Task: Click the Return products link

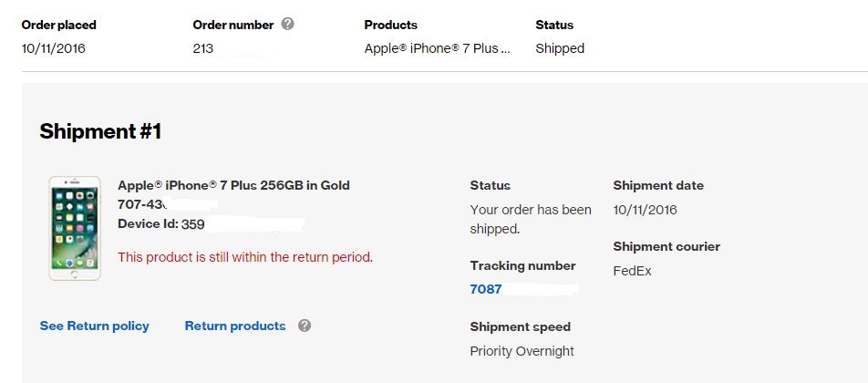Action: [x=235, y=326]
